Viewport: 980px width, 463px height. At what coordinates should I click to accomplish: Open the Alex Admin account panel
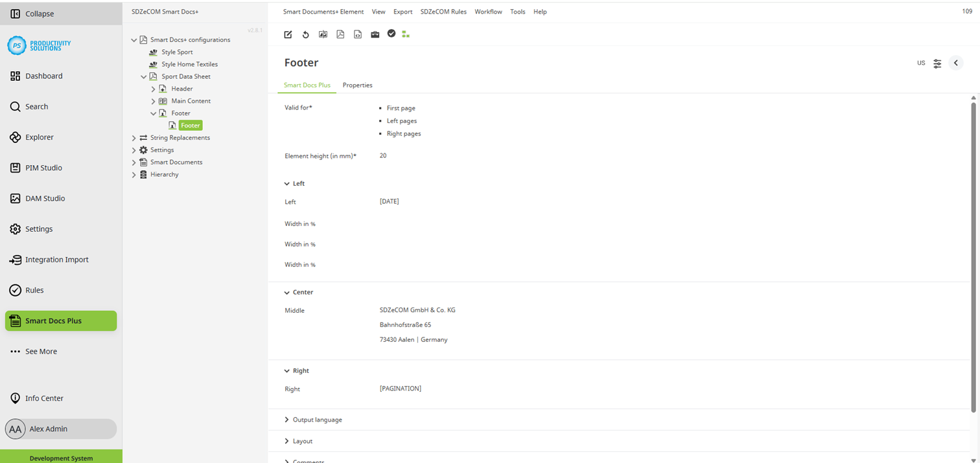49,429
